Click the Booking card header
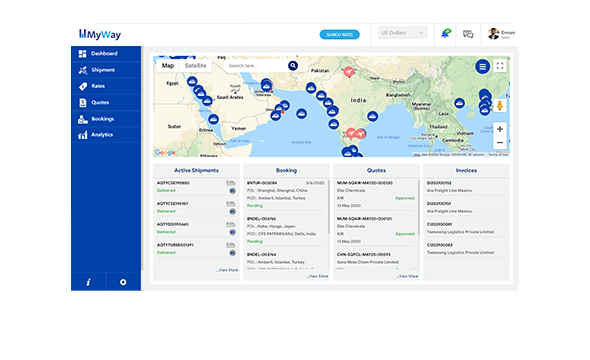 pos(286,170)
